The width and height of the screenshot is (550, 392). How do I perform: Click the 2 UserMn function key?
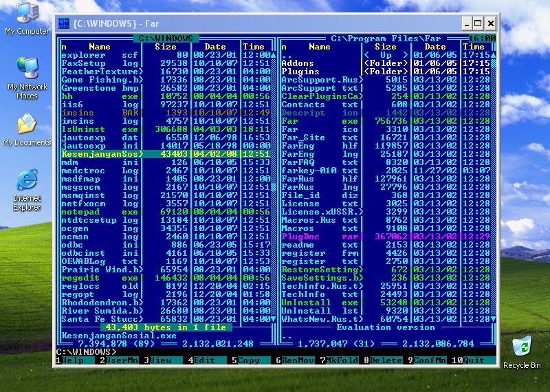pos(119,360)
